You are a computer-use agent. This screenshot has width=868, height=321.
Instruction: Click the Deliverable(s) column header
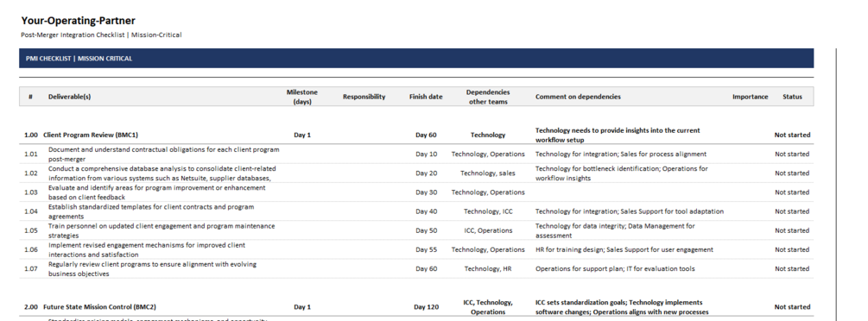click(x=69, y=97)
